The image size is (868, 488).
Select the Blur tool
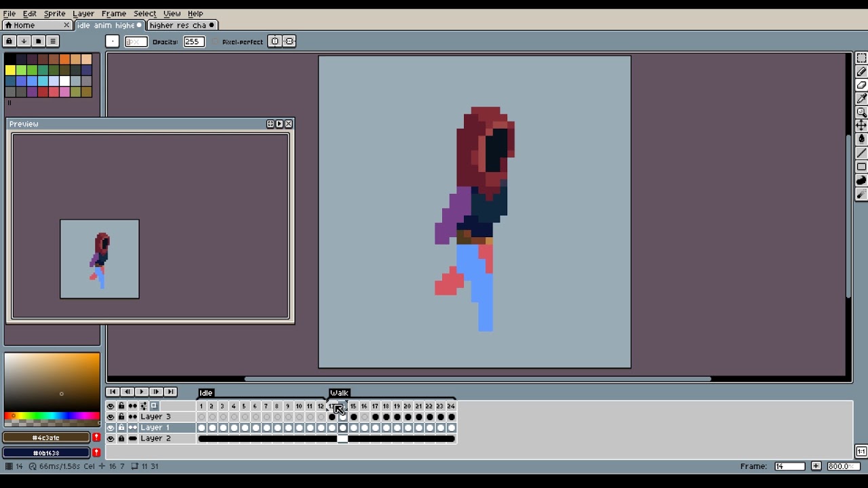pyautogui.click(x=861, y=195)
